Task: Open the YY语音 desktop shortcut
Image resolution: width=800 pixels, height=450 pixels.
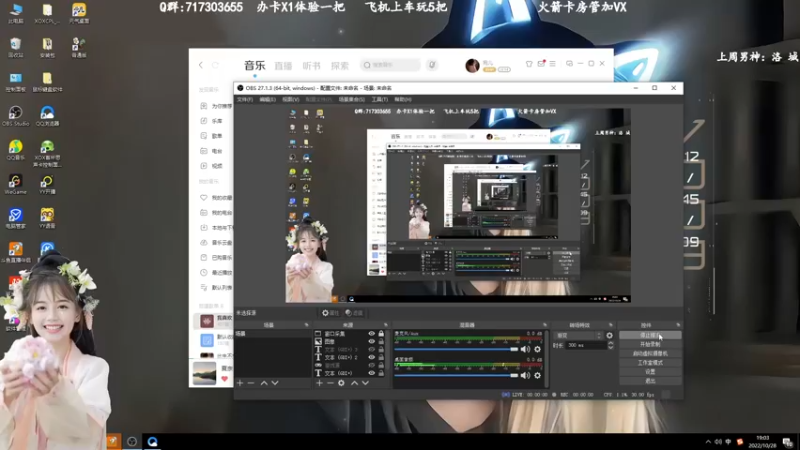Action: (47, 218)
